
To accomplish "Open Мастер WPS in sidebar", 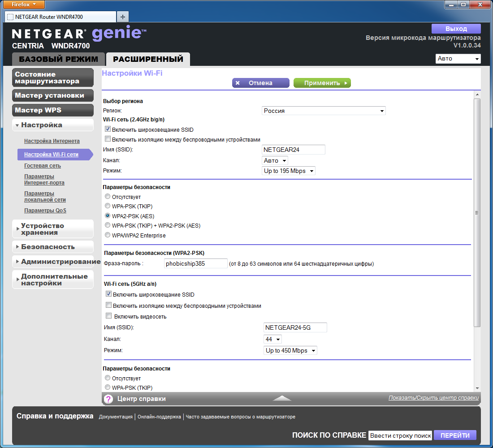I will 53,110.
